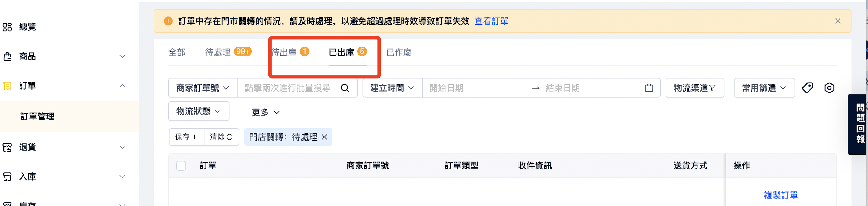Tick the select-all orders checkbox
The height and width of the screenshot is (206, 868).
[181, 166]
